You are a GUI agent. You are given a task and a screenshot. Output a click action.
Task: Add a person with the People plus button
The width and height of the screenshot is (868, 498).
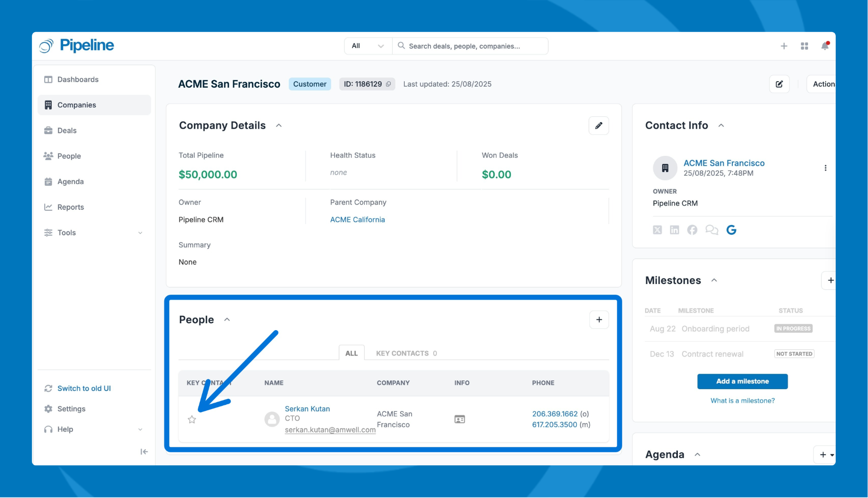pyautogui.click(x=599, y=320)
